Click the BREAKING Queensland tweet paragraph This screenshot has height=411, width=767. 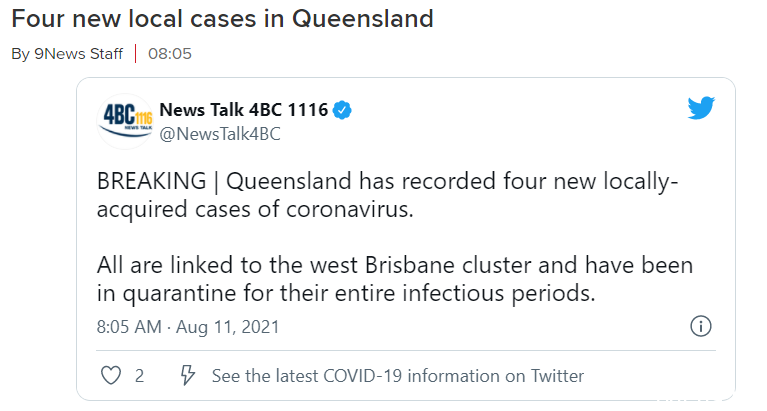coord(387,195)
